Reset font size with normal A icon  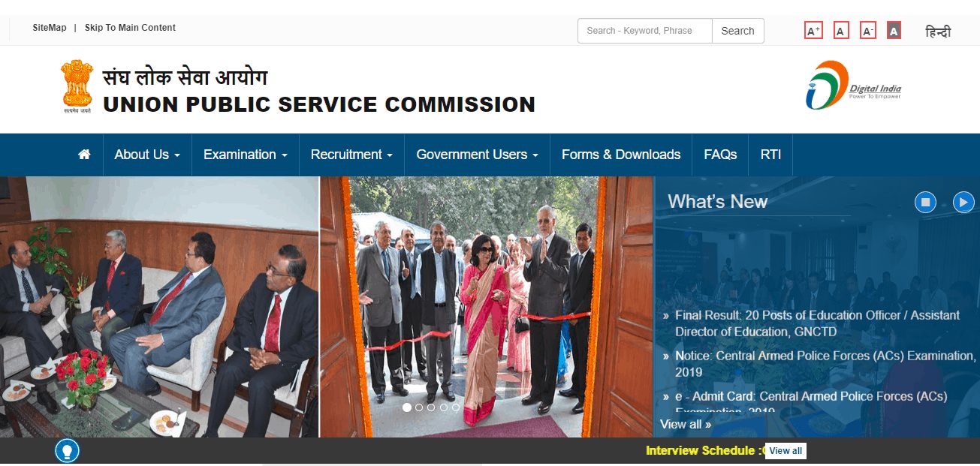841,31
